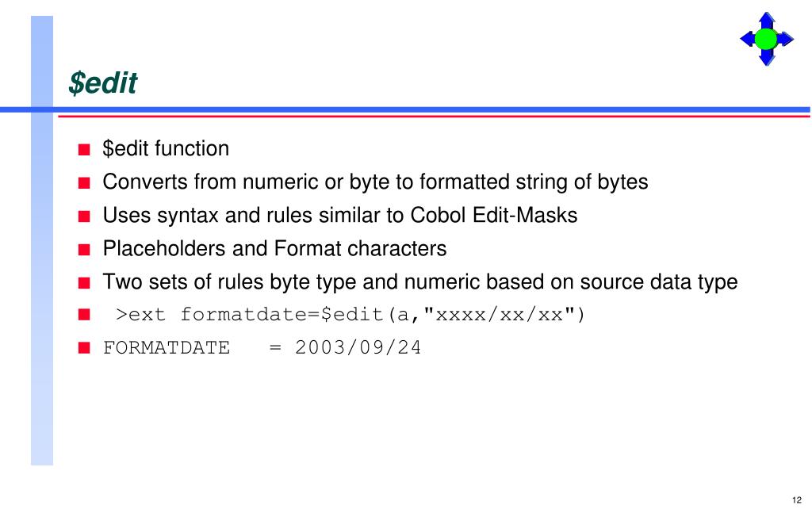
Task: Click the green circle in the navigation icon
Action: [767, 39]
